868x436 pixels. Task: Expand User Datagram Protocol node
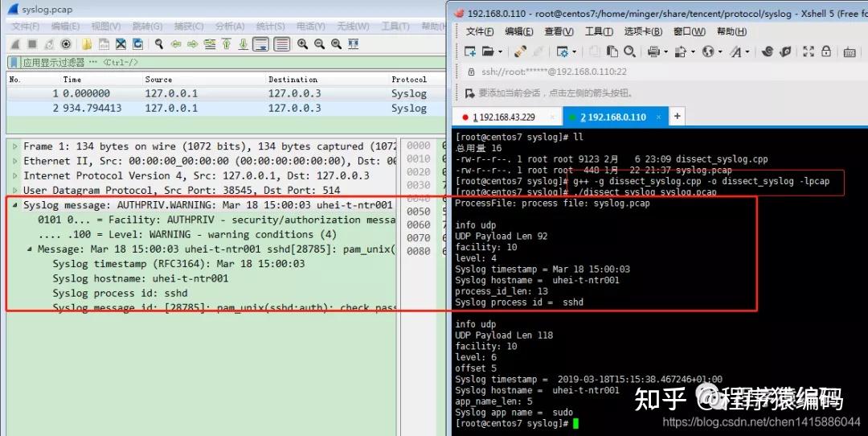15,191
